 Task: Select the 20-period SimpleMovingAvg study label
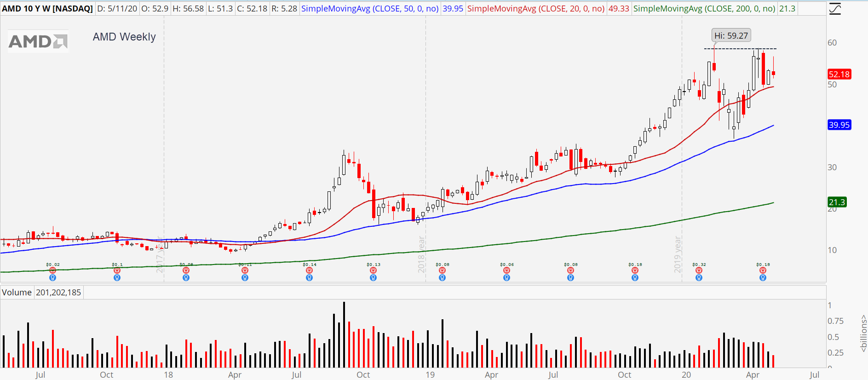pos(536,9)
